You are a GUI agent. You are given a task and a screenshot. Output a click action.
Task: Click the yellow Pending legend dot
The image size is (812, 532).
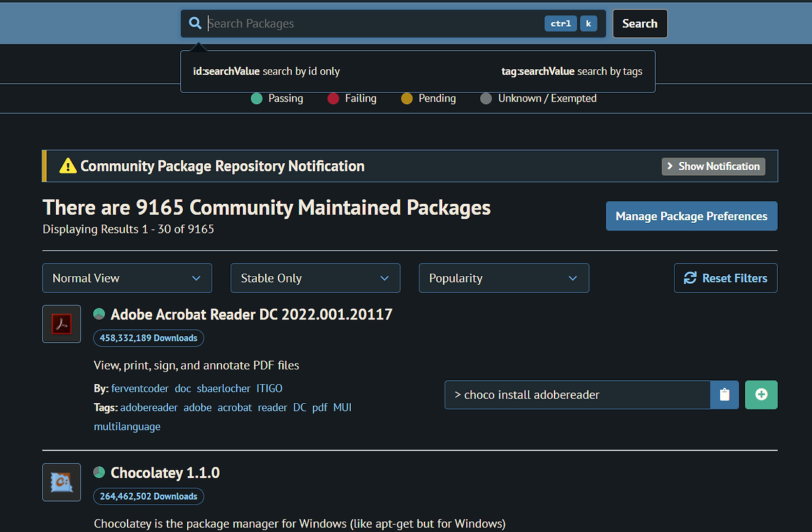[x=407, y=98]
